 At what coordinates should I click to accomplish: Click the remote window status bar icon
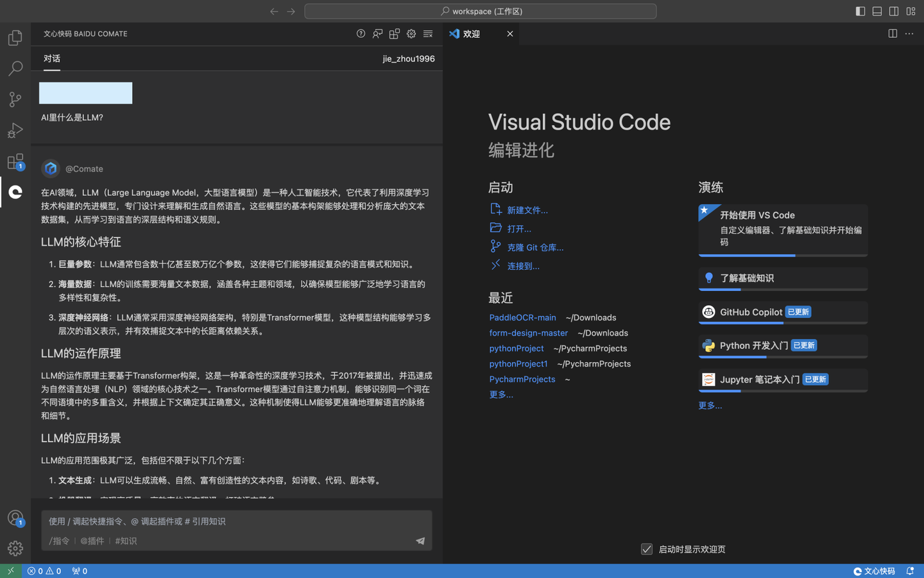pyautogui.click(x=11, y=571)
